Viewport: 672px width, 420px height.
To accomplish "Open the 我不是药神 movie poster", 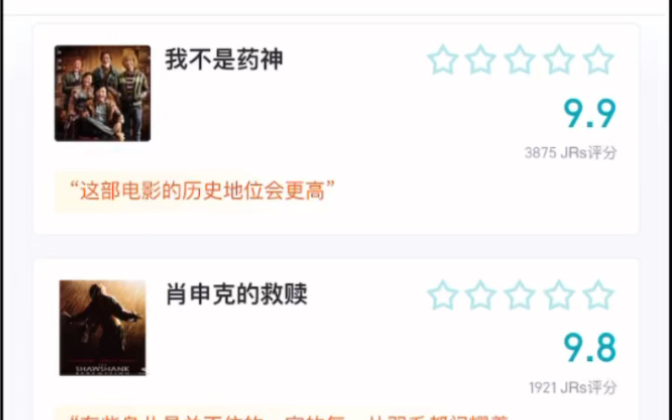I will click(x=102, y=93).
